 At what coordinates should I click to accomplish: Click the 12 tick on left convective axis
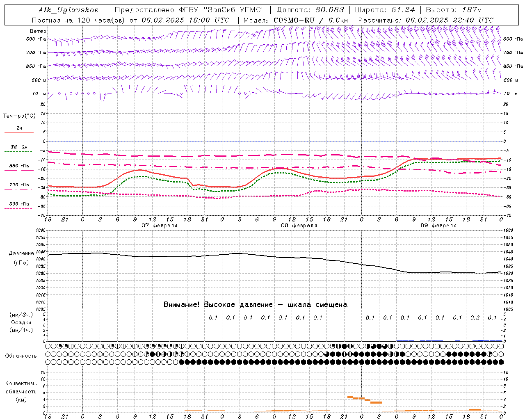pos(44,372)
